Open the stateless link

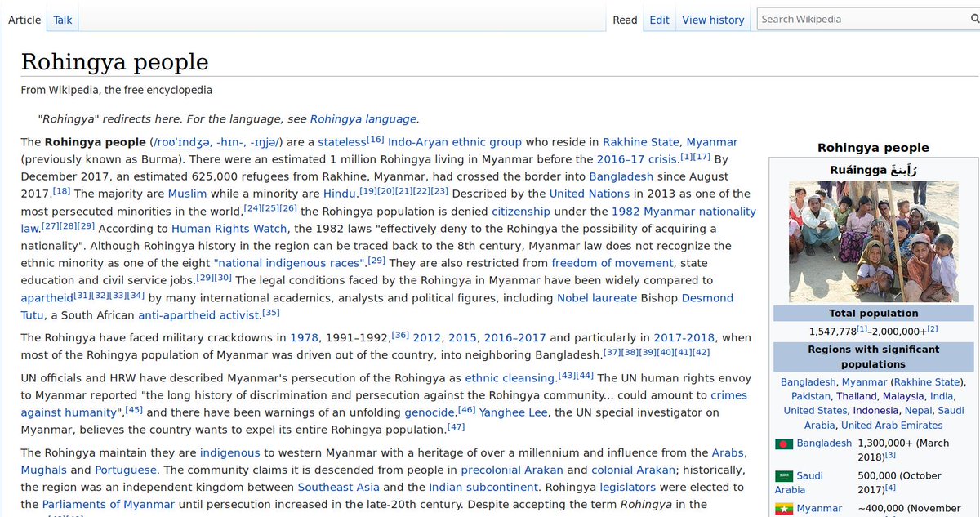click(342, 142)
